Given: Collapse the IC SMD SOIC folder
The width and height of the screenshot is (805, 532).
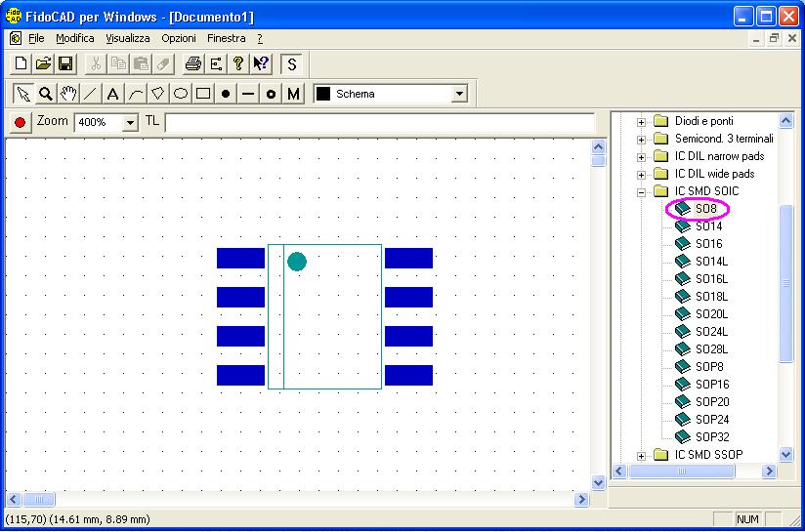Looking at the screenshot, I should pyautogui.click(x=642, y=191).
